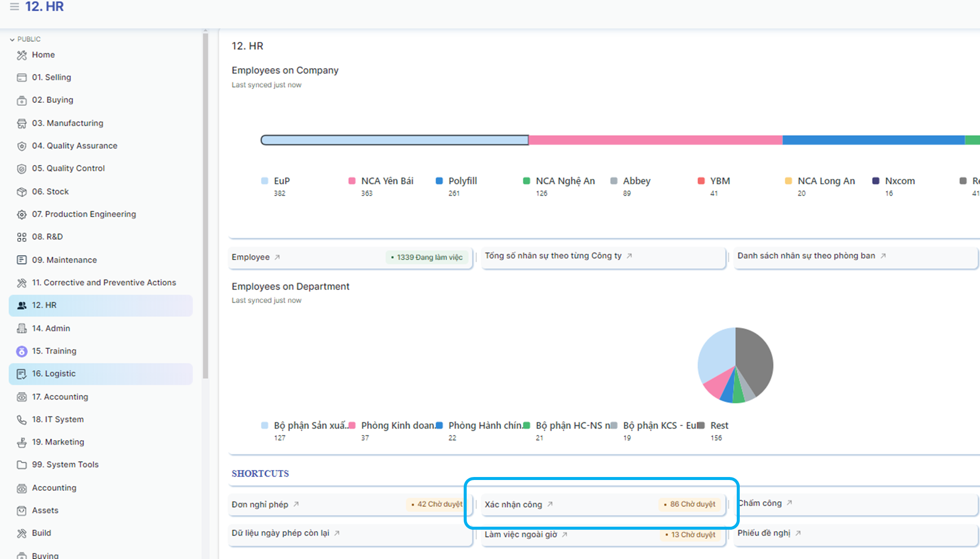This screenshot has height=559, width=980.
Task: Collapse the PUBLIC sidebar section
Action: pos(12,39)
